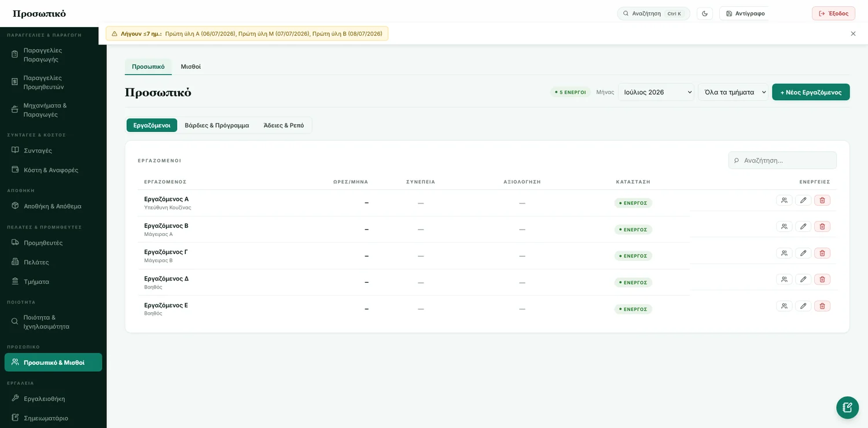The height and width of the screenshot is (428, 868).
Task: Open the people icon for Εργαζόμενος Α
Action: 784,200
